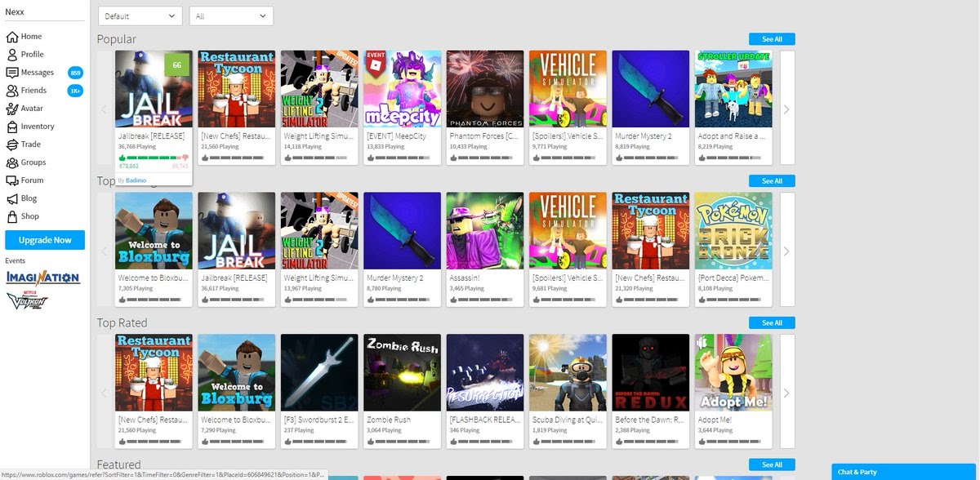Go back in second game row with left arrow
Screen dimensions: 980x480
tap(104, 251)
